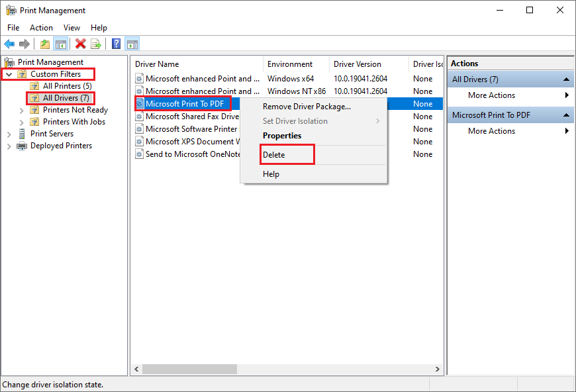This screenshot has width=576, height=392.
Task: Click the horizontal scrollbar thumb in driver list
Action: click(189, 369)
